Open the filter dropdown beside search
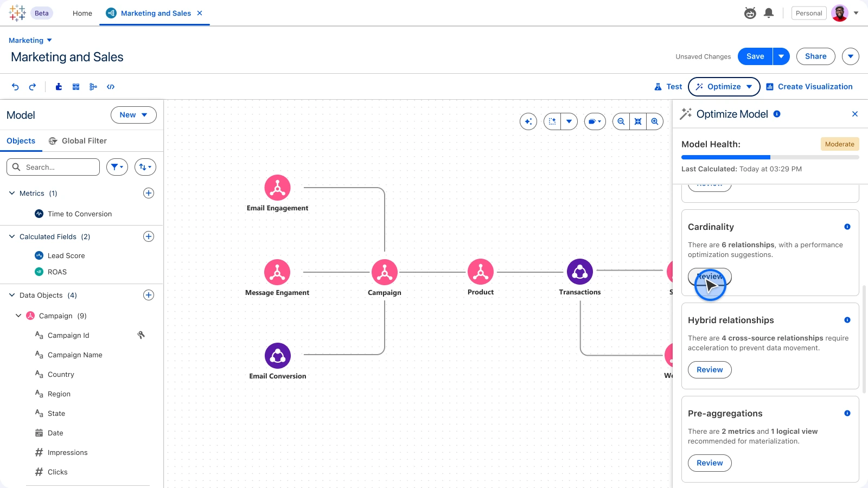 coord(117,167)
